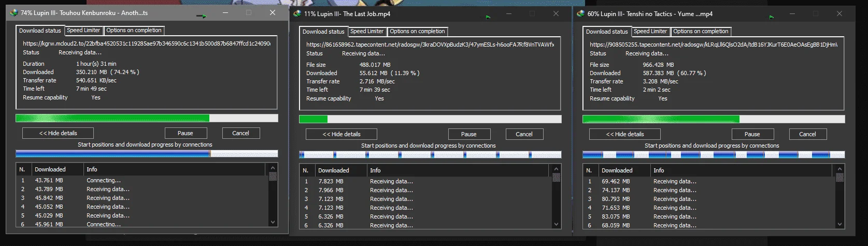
Task: Click scroll-up arrow in Touhou Kenbunroku connections list
Action: 273,168
